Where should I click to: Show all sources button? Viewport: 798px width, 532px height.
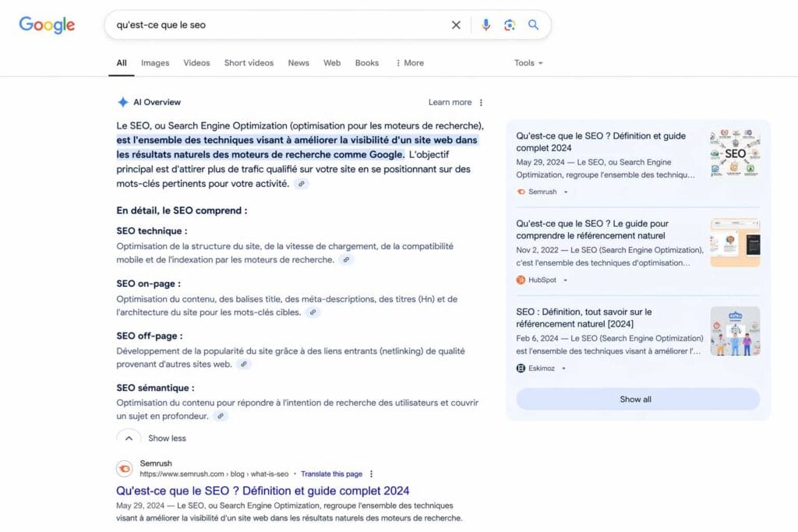click(637, 400)
